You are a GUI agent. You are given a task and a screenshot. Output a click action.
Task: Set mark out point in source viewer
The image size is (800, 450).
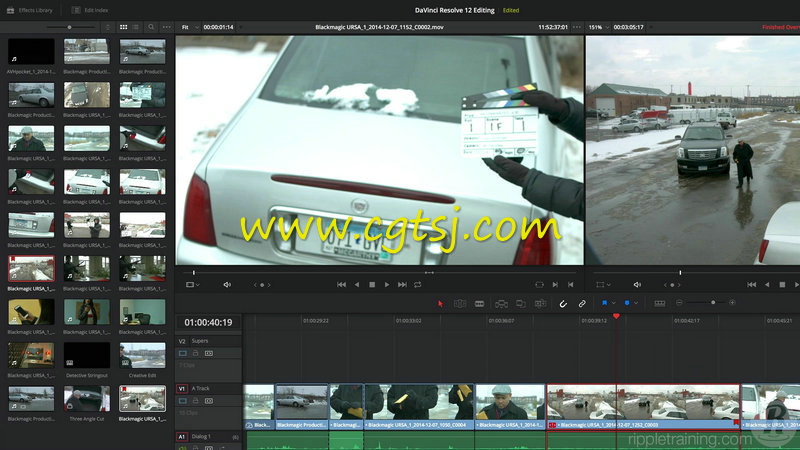pos(570,285)
